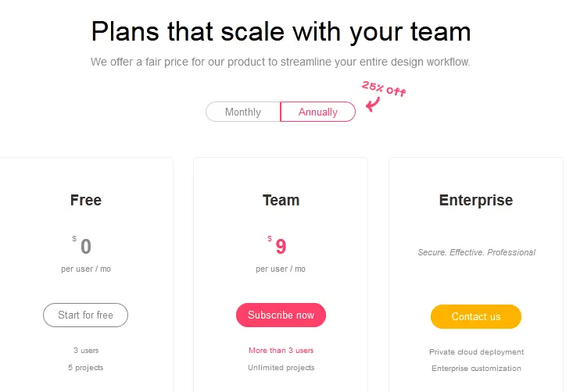Click the Enterprise plan heading
Viewport: 573px width, 392px height.
click(476, 200)
